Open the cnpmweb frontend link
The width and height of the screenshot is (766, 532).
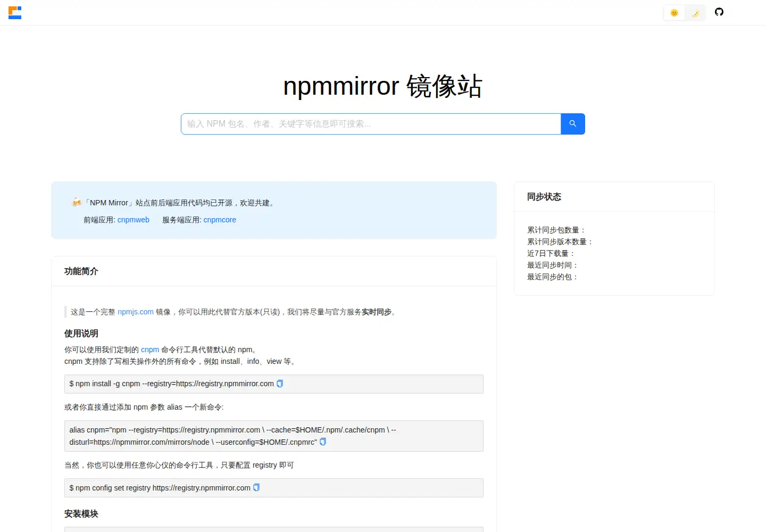(134, 220)
